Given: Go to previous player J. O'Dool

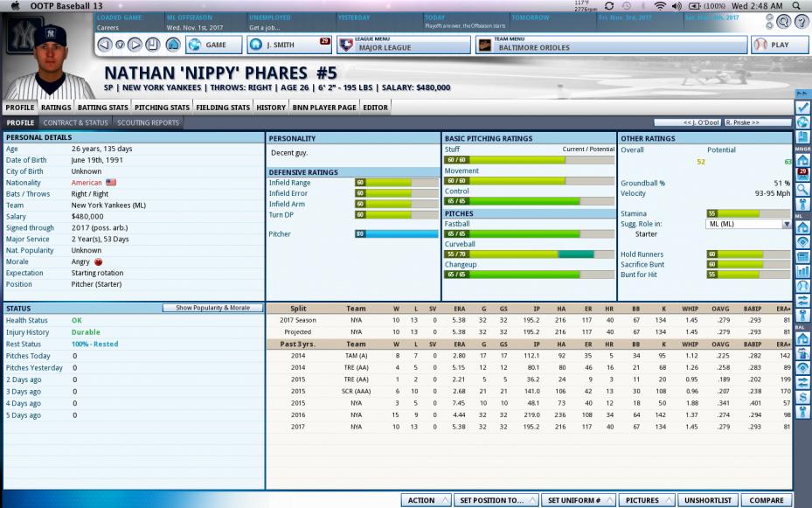Looking at the screenshot, I should (x=688, y=122).
